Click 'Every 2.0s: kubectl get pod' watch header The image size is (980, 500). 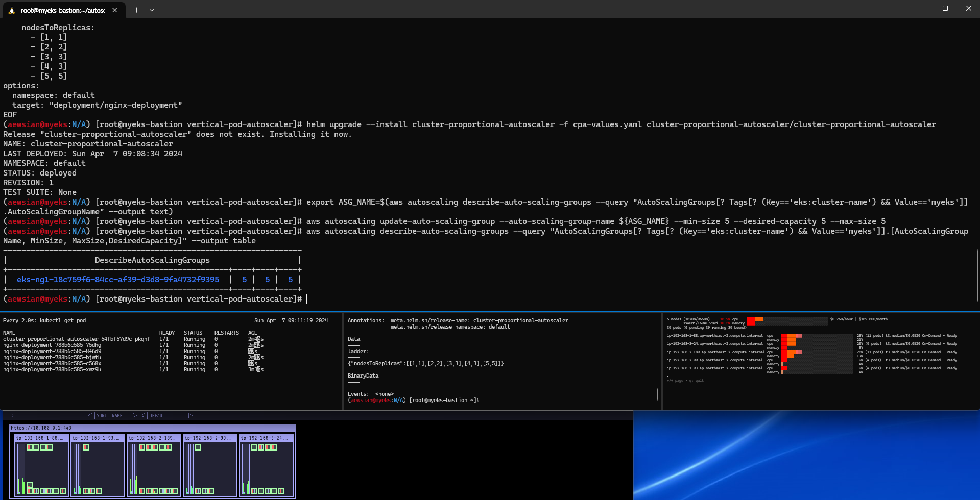(44, 321)
